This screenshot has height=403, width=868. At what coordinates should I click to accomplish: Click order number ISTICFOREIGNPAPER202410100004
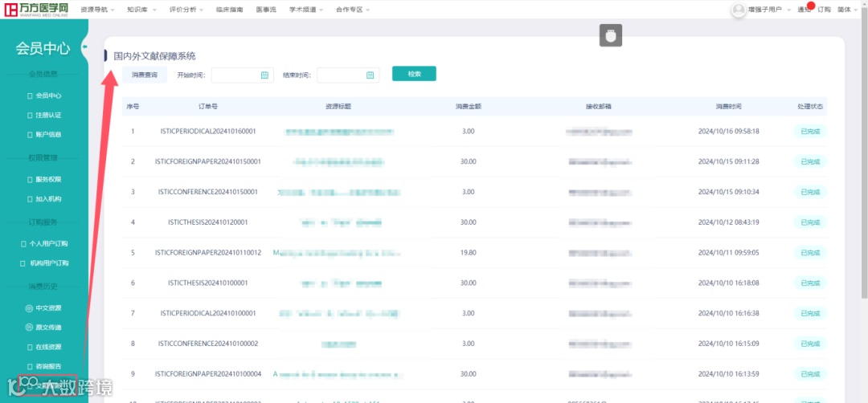208,374
